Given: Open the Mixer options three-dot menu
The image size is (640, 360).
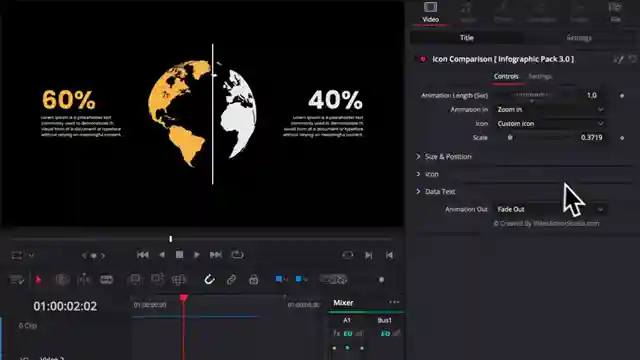Looking at the screenshot, I should [x=394, y=302].
